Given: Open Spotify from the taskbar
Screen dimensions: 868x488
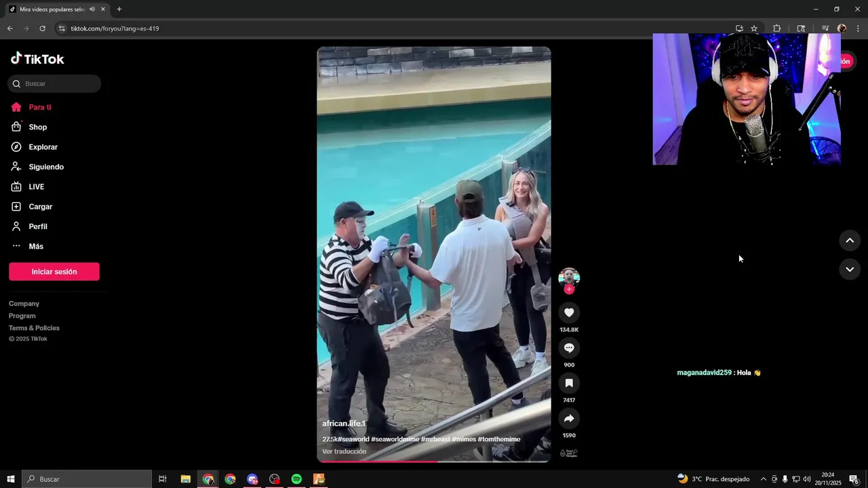Looking at the screenshot, I should point(296,479).
